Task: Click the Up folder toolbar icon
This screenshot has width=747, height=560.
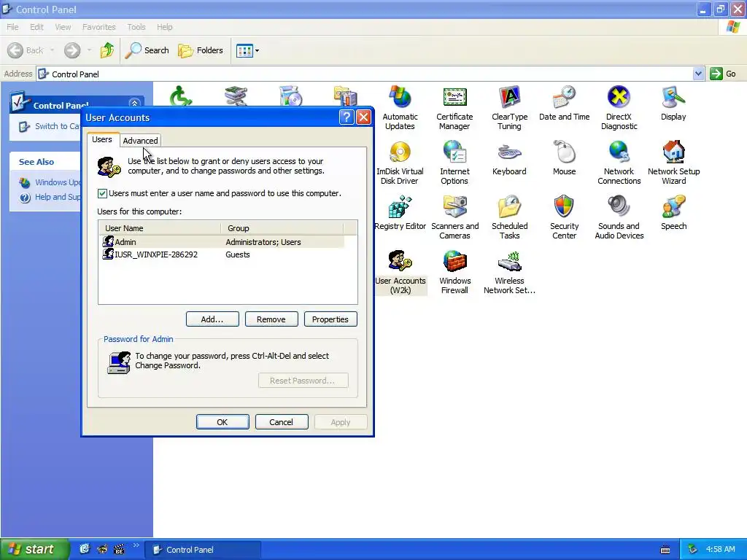Action: (x=107, y=50)
